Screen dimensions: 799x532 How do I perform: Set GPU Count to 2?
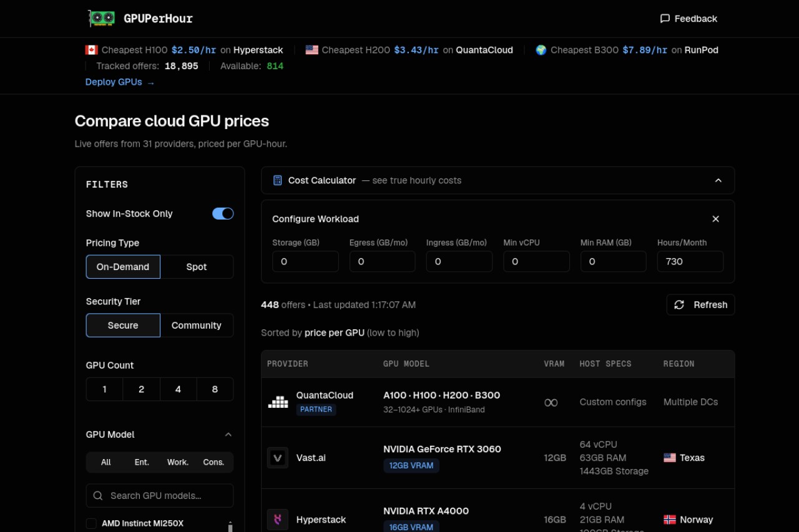coord(141,389)
